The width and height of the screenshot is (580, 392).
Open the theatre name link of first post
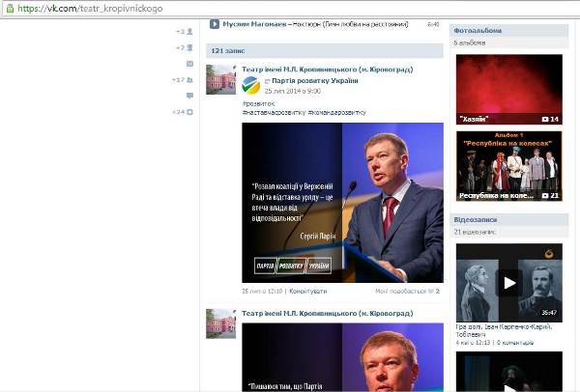tap(328, 70)
